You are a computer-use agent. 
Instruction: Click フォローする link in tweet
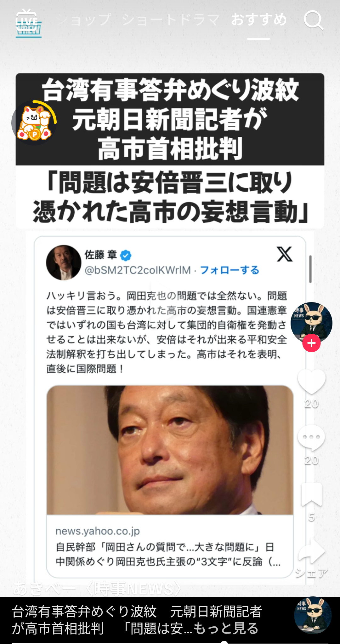(229, 270)
